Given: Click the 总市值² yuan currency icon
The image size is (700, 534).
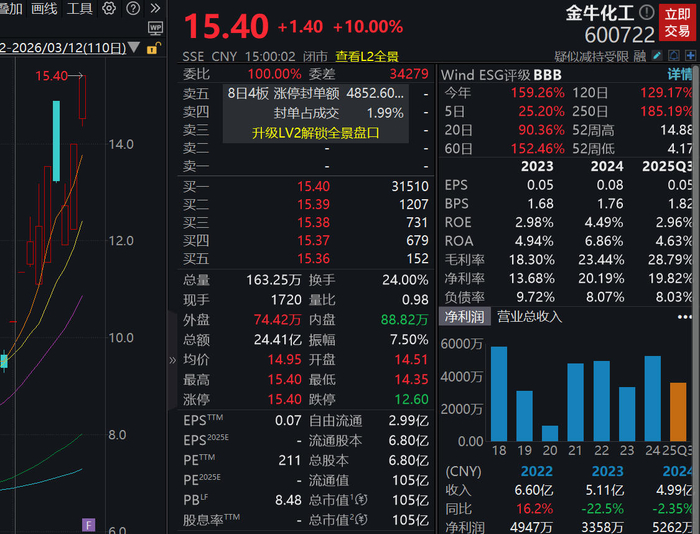Looking at the screenshot, I should tap(362, 519).
